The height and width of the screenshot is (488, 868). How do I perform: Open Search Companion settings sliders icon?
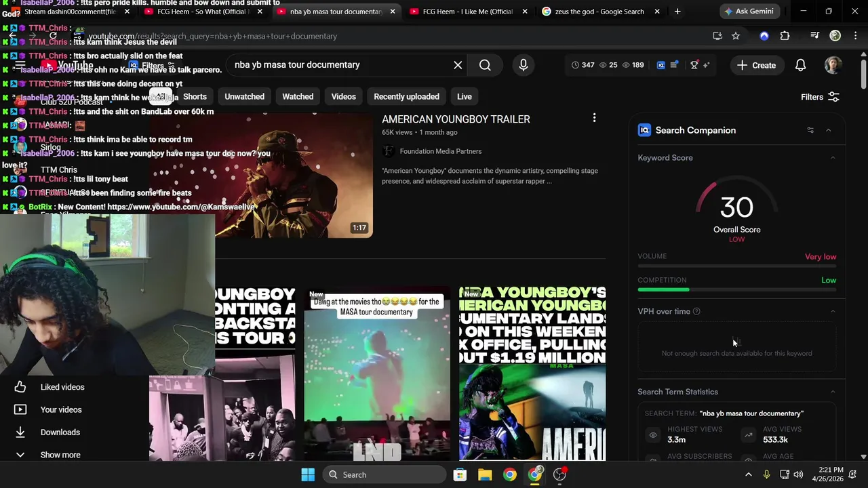(810, 130)
